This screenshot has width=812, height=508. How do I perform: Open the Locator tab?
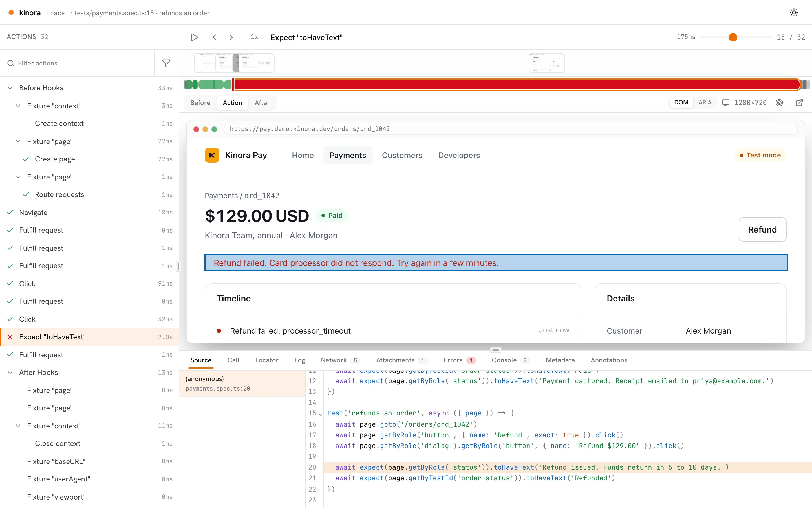267,360
